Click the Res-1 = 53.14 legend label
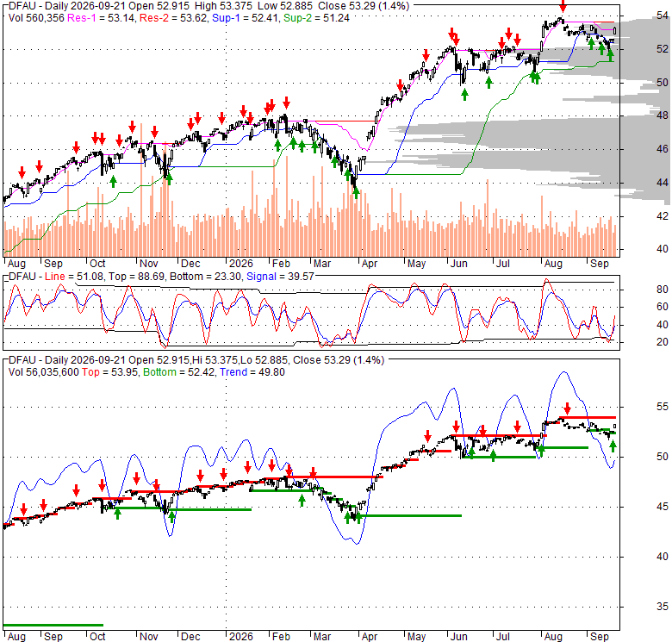The width and height of the screenshot is (672, 642). (x=102, y=18)
